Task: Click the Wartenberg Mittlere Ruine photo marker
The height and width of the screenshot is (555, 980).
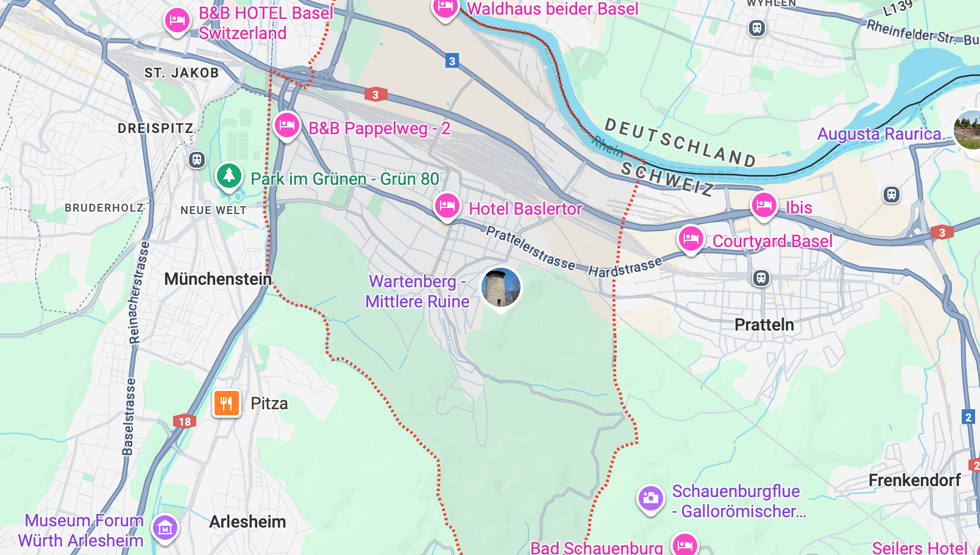Action: coord(501,288)
